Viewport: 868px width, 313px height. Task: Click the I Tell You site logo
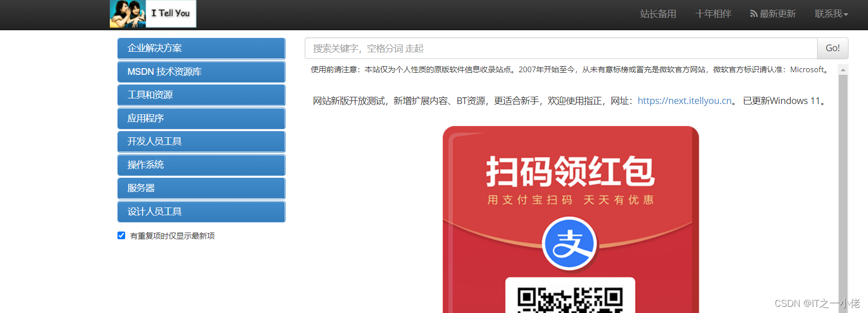click(153, 14)
